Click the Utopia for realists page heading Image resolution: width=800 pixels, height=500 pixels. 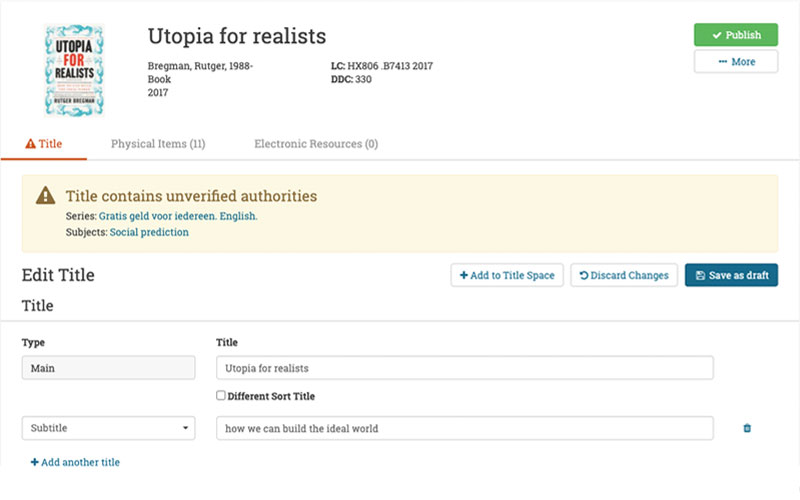(x=237, y=36)
